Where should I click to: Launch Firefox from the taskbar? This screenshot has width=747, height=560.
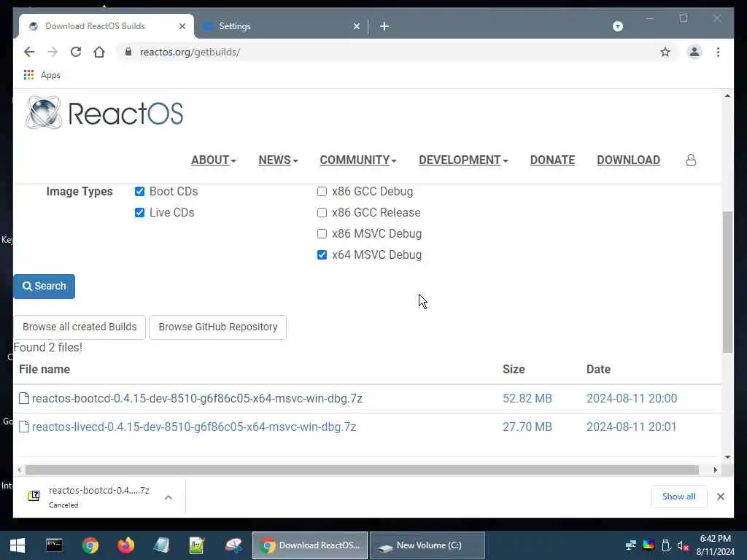coord(125,545)
